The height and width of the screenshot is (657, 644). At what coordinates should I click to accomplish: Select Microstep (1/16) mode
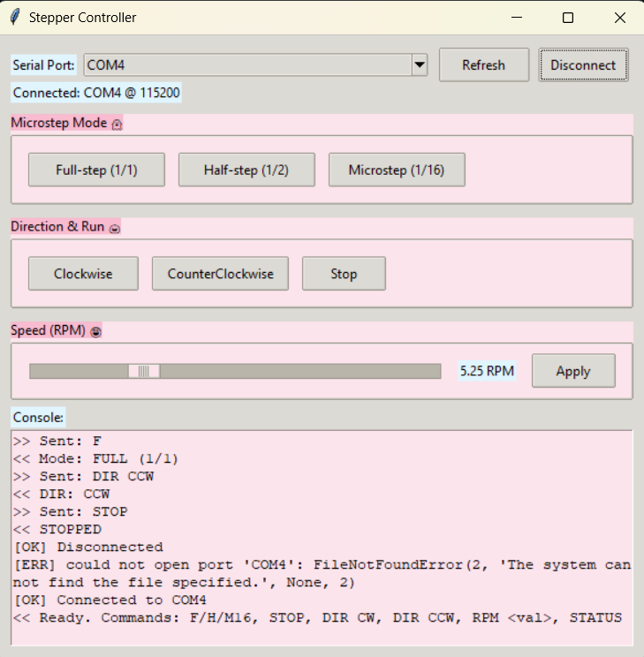(x=397, y=170)
